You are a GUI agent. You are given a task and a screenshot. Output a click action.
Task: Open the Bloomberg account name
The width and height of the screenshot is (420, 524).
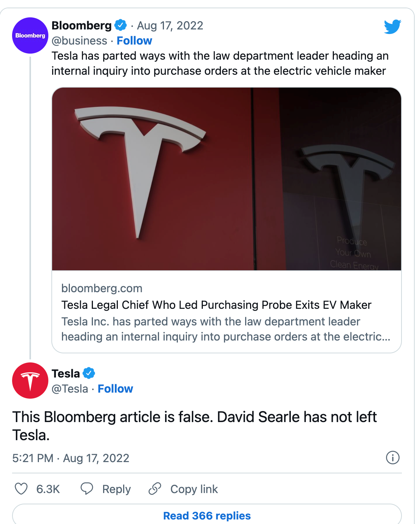[x=82, y=25]
